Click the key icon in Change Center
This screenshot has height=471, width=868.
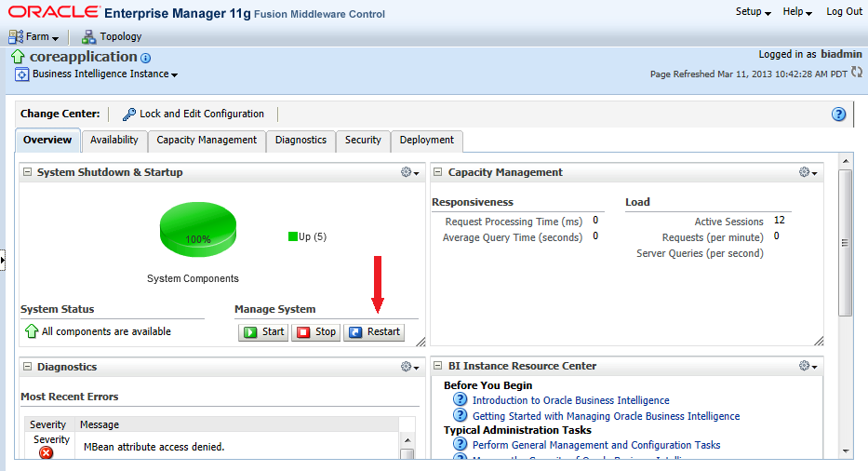pos(129,114)
